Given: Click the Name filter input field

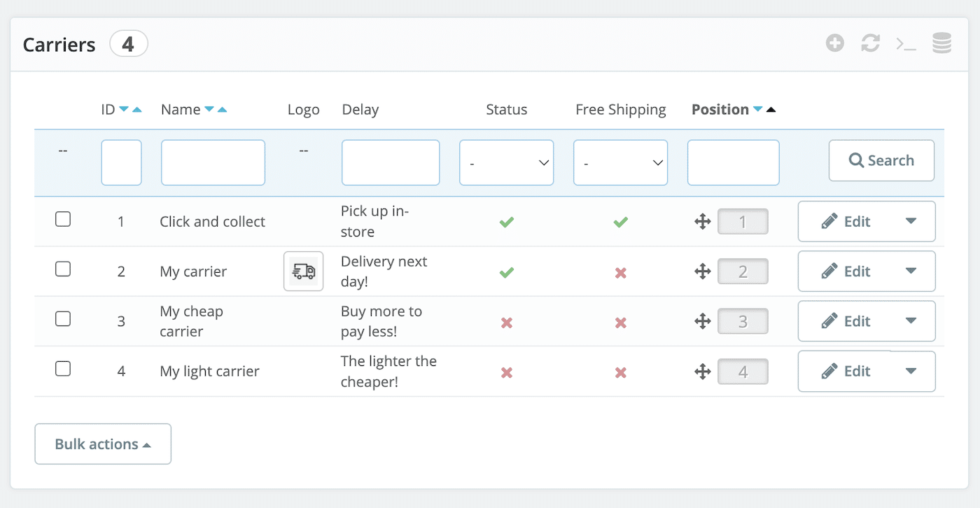Looking at the screenshot, I should (x=213, y=162).
